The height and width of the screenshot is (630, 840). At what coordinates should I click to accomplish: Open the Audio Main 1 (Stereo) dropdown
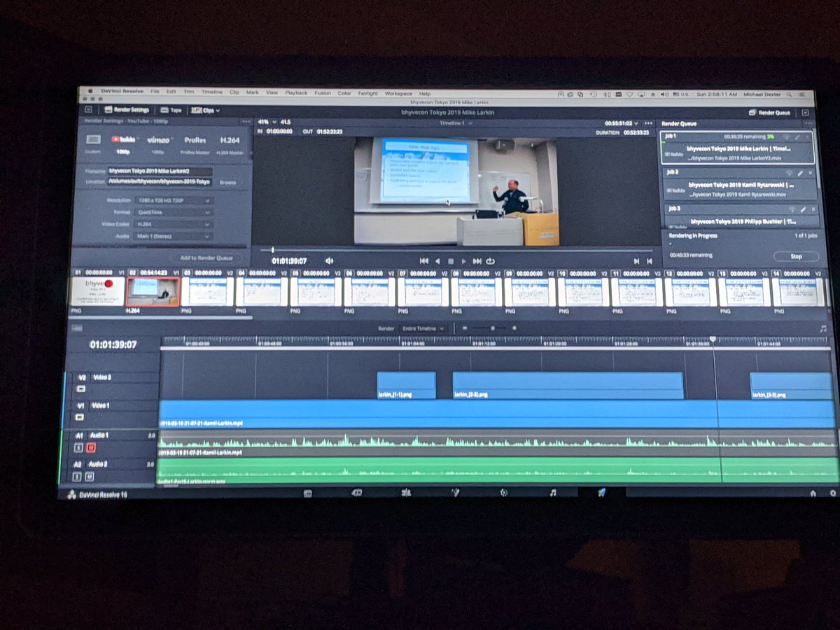pos(173,237)
